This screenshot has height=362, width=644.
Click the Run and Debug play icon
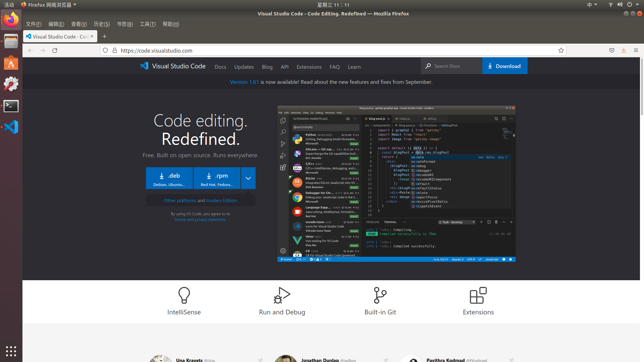click(282, 295)
